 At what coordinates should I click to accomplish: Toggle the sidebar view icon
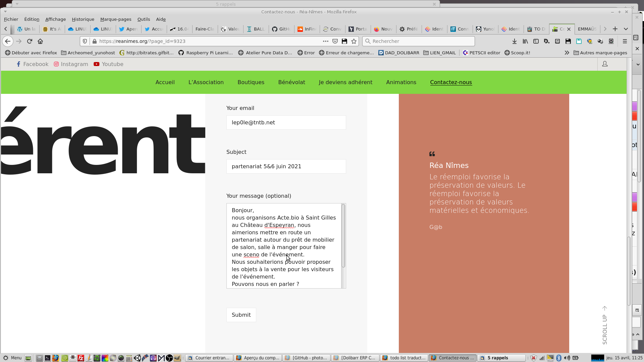pos(536,41)
